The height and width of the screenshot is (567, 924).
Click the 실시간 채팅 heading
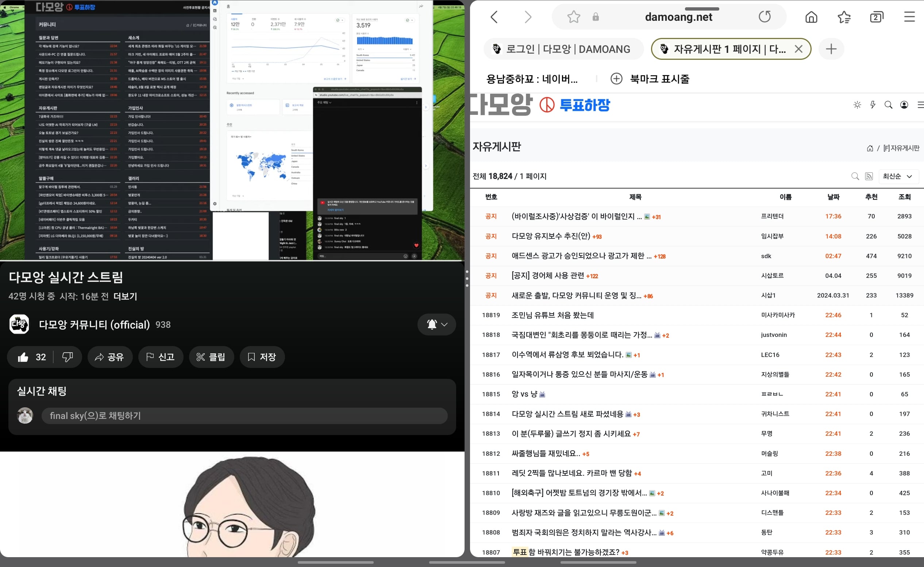point(42,391)
